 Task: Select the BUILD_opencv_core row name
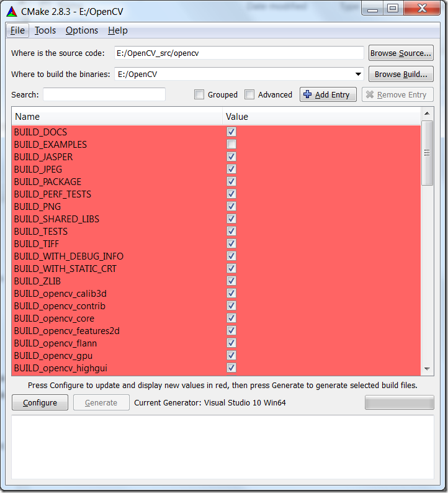54,319
